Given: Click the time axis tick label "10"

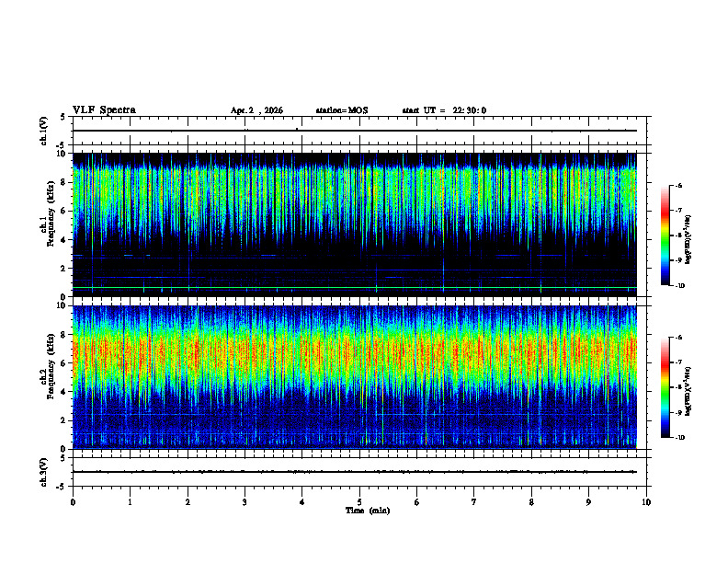Looking at the screenshot, I should pos(646,502).
